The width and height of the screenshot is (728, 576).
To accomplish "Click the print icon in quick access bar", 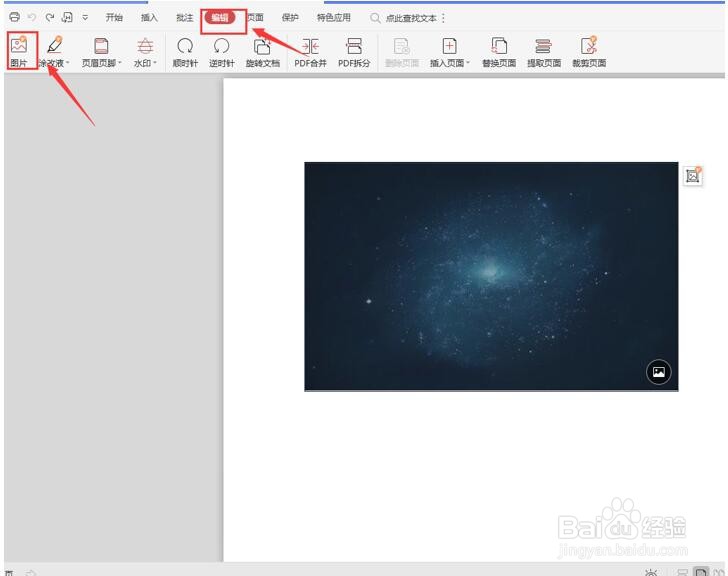I will (14, 17).
